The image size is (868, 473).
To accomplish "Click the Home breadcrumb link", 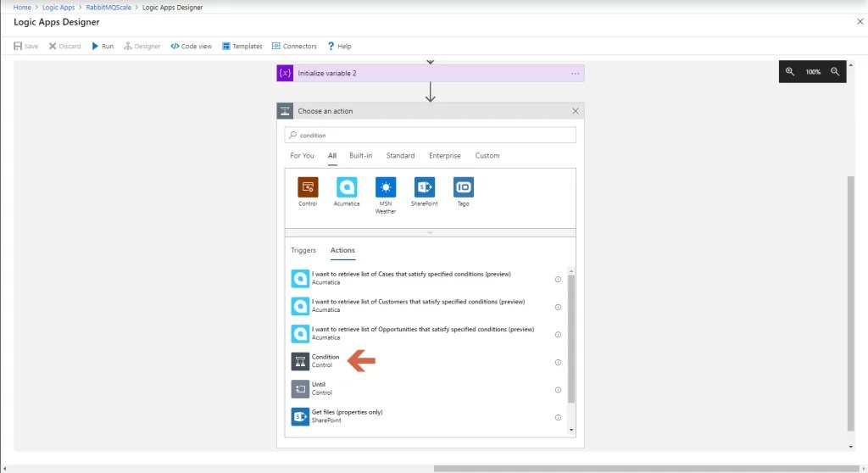I will tap(22, 7).
